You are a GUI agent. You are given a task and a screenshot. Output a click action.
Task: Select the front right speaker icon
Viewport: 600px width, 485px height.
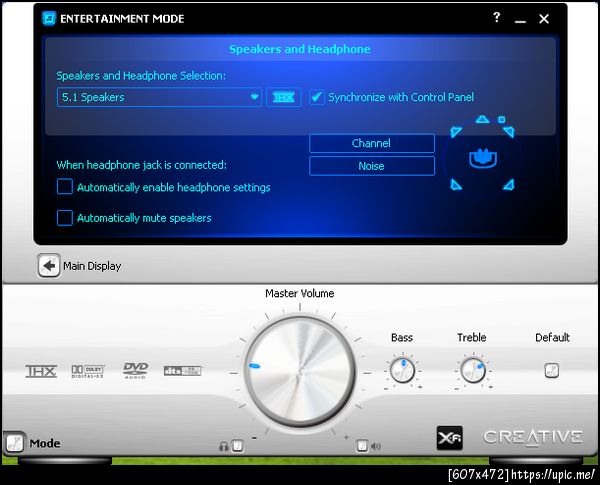tap(509, 132)
